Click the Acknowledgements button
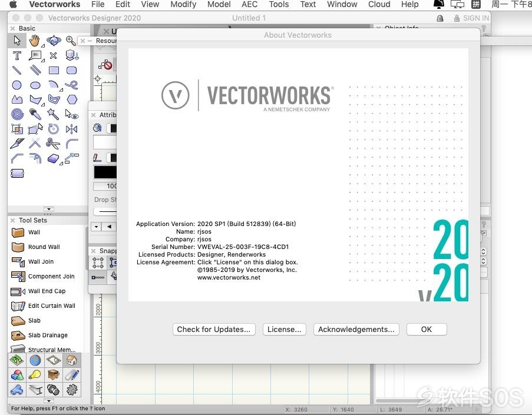532x415 pixels. click(x=356, y=329)
